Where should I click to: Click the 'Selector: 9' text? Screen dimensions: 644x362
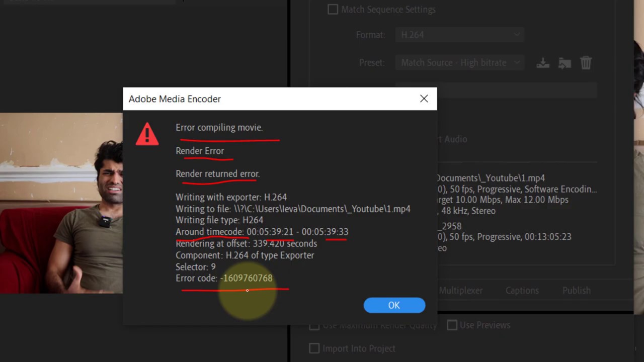(x=195, y=266)
